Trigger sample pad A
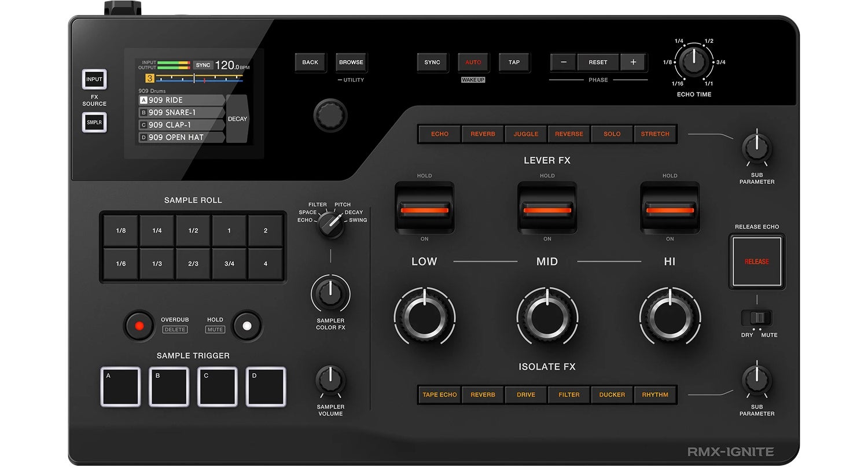The width and height of the screenshot is (868, 468). (x=120, y=386)
